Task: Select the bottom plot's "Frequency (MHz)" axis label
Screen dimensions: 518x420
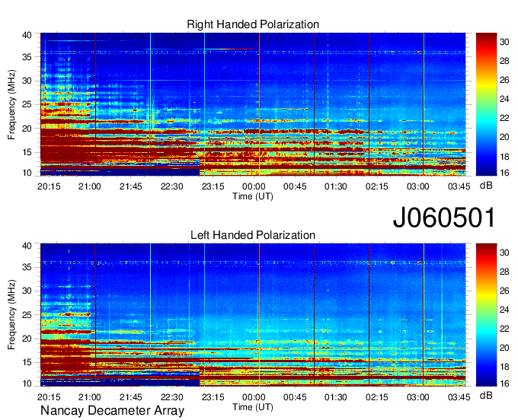Action: point(11,315)
